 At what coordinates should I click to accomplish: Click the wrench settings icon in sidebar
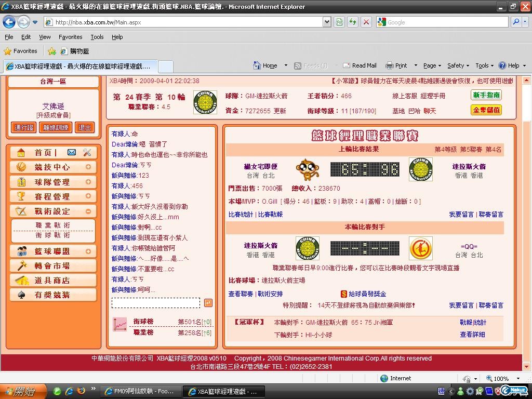click(87, 152)
